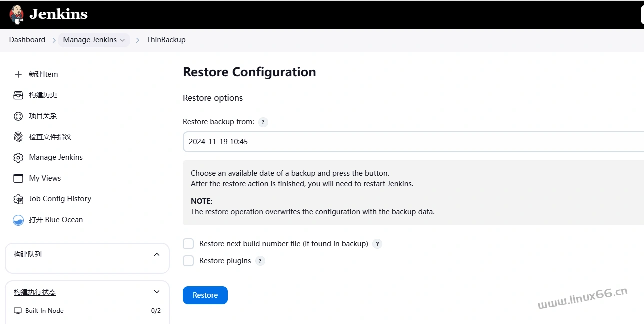This screenshot has width=644, height=324.
Task: Open 新建Item from sidebar
Action: [x=43, y=74]
